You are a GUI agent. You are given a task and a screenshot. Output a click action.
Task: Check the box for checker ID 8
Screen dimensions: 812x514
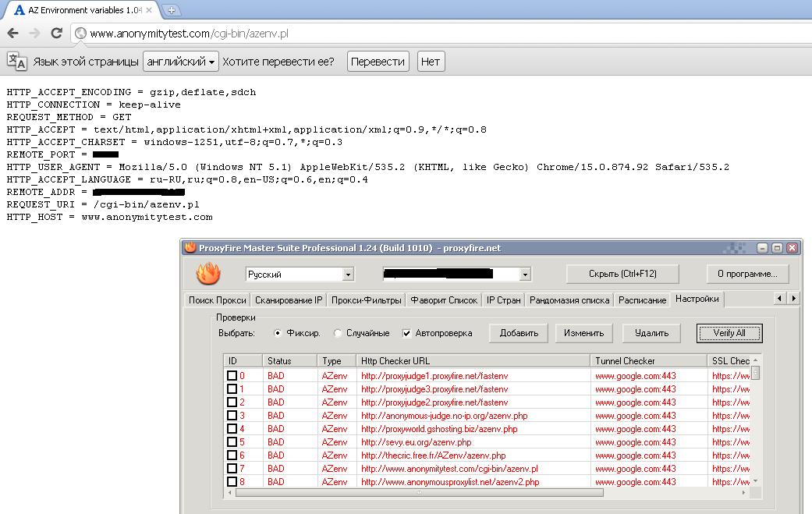[232, 481]
